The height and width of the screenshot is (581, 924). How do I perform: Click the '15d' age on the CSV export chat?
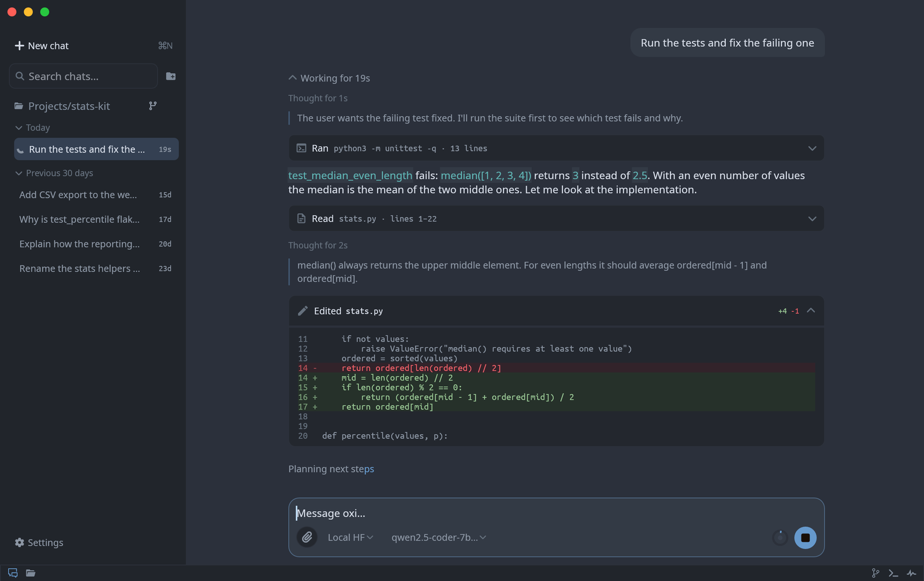165,195
